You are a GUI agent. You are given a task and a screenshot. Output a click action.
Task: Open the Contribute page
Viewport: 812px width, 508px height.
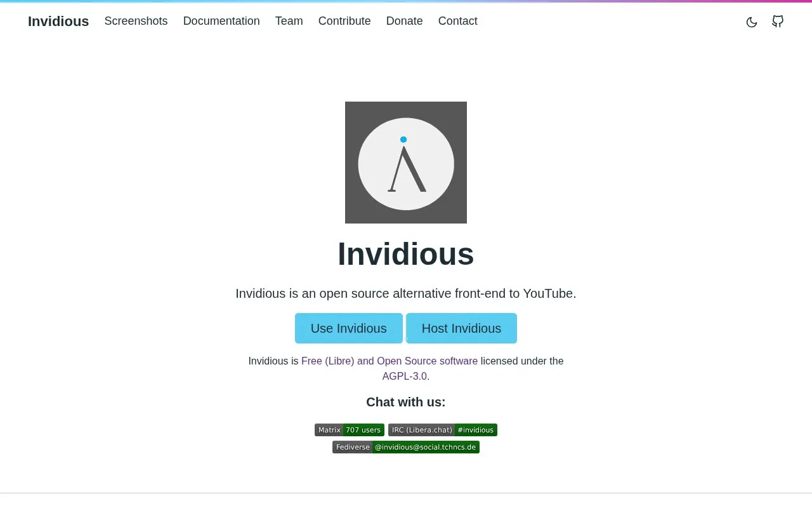(x=344, y=21)
